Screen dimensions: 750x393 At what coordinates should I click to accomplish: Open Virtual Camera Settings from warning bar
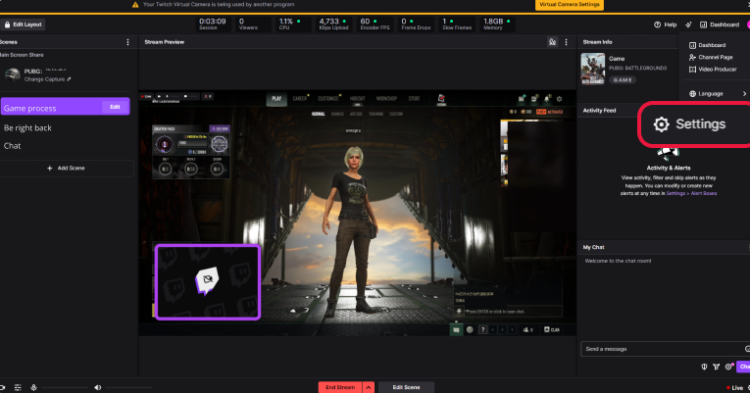(569, 4)
